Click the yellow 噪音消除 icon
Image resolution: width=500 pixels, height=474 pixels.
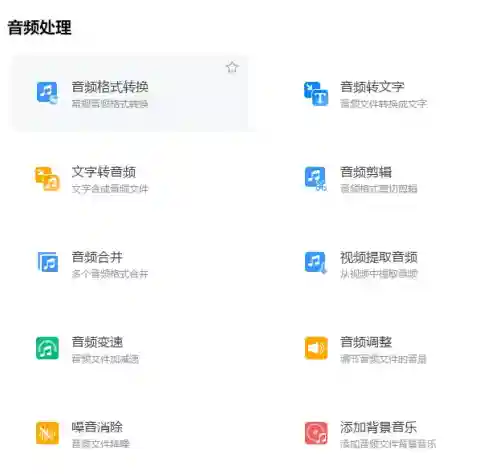[47, 433]
